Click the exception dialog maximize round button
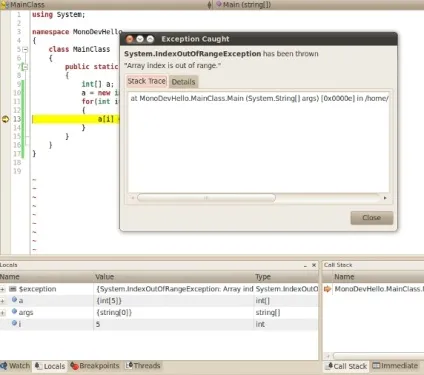The height and width of the screenshot is (375, 424). pyautogui.click(x=150, y=39)
